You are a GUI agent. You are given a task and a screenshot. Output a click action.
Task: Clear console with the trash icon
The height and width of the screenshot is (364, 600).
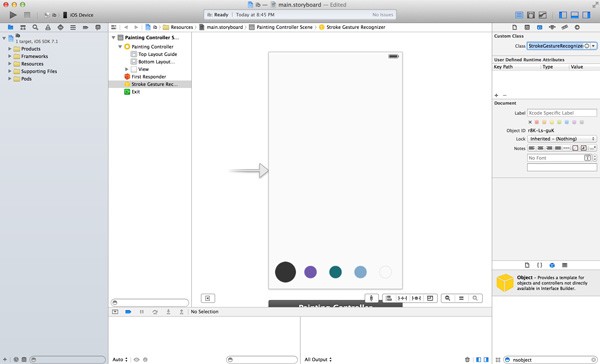coord(467,359)
